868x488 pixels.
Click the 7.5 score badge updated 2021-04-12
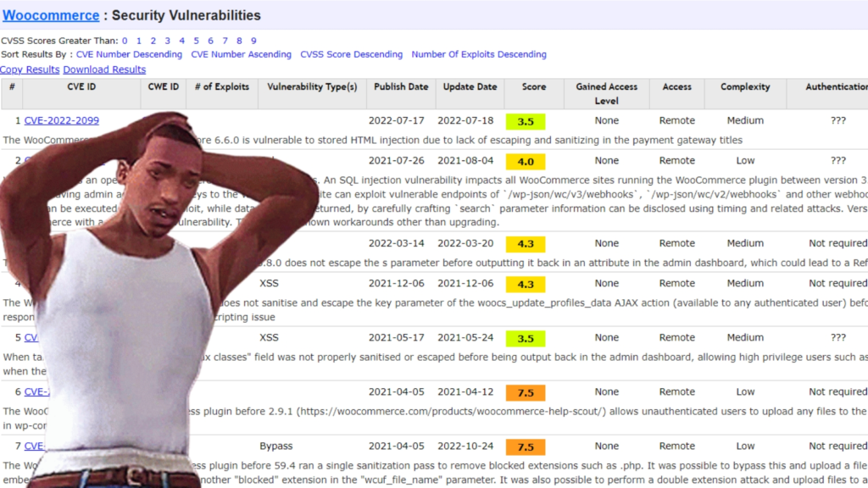[x=526, y=393]
